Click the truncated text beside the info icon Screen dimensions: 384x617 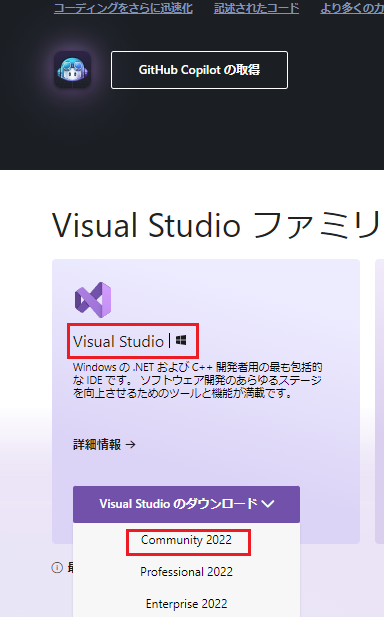(70, 567)
